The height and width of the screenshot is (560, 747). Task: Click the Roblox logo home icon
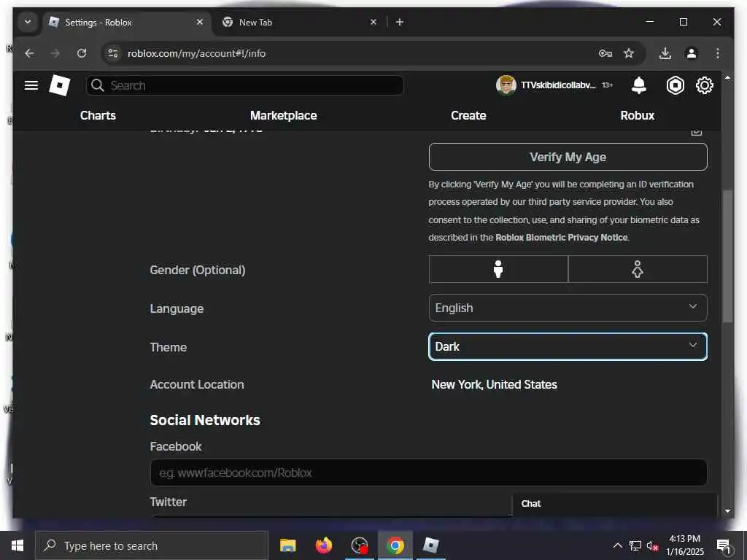point(60,85)
